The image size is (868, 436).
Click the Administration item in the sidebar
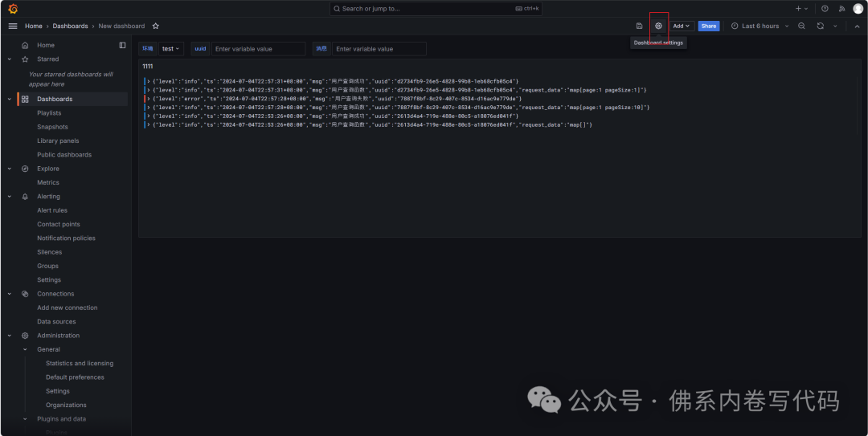[x=58, y=336]
